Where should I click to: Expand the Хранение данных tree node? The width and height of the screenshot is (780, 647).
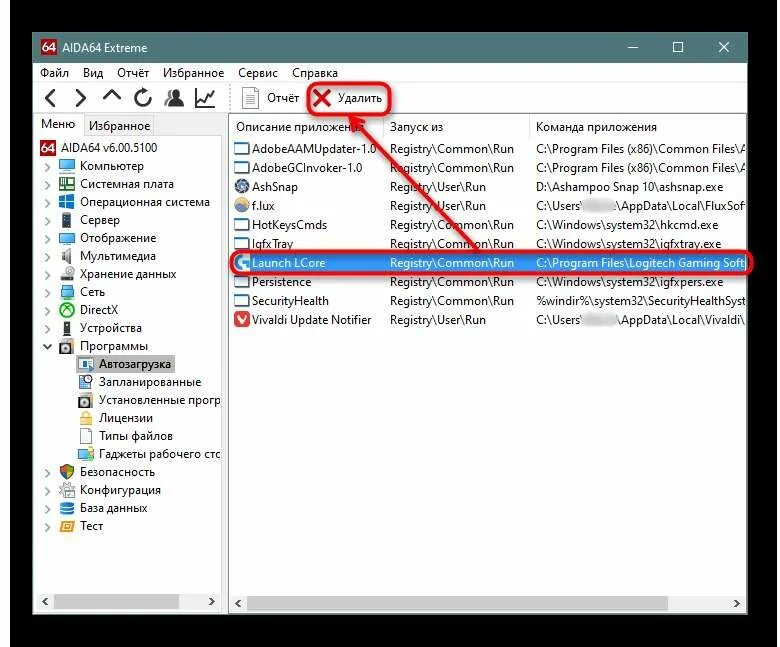click(x=47, y=275)
